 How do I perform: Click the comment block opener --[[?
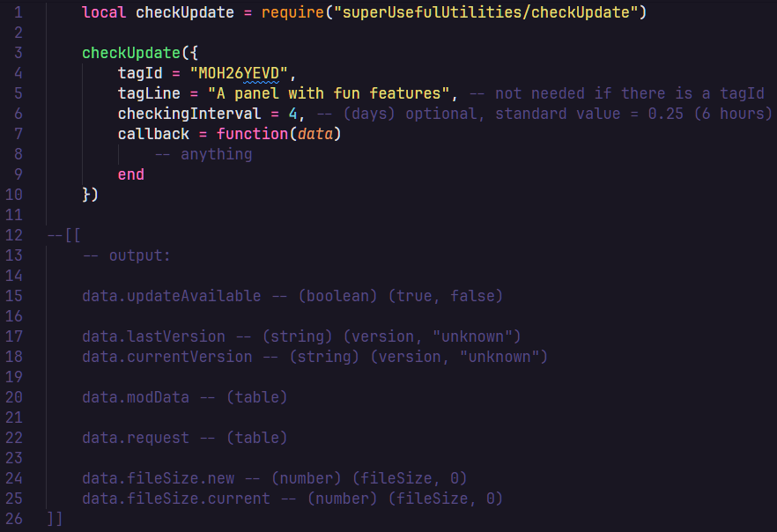pyautogui.click(x=63, y=235)
